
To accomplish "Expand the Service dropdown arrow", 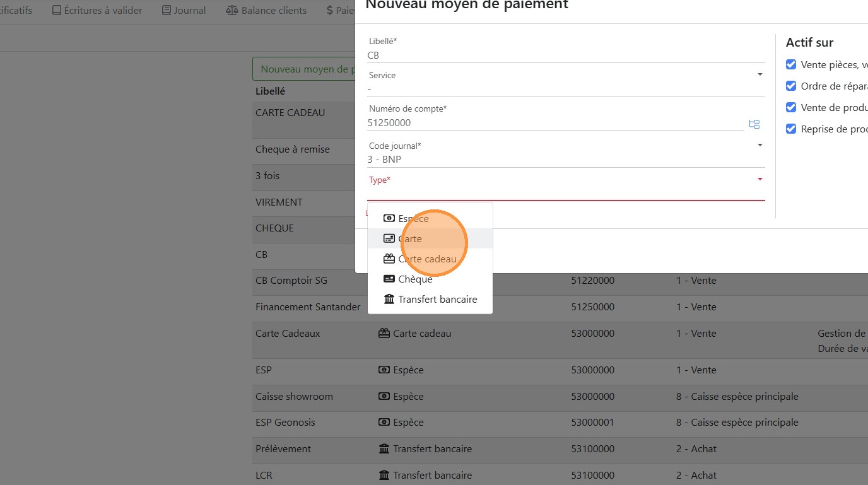I will [x=759, y=75].
